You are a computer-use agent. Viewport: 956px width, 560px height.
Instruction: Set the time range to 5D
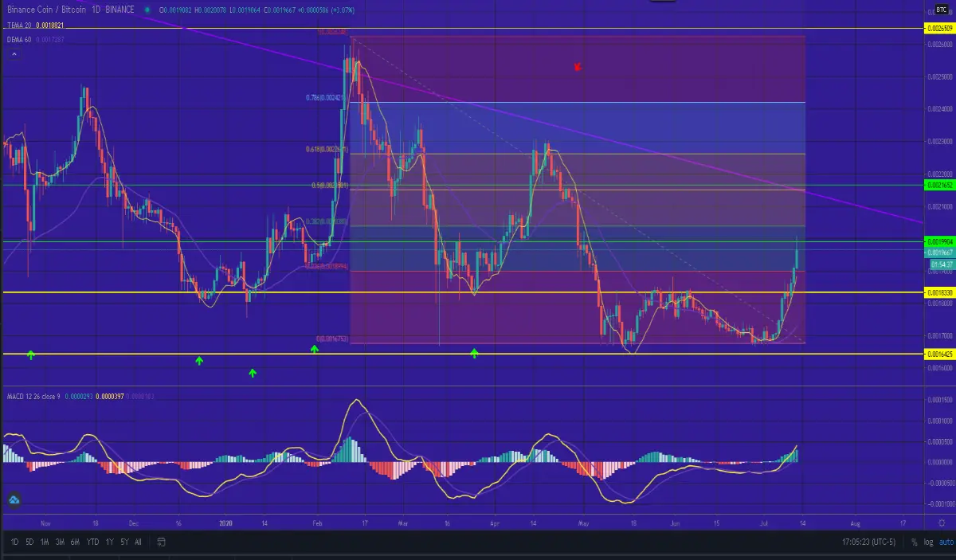tap(29, 542)
